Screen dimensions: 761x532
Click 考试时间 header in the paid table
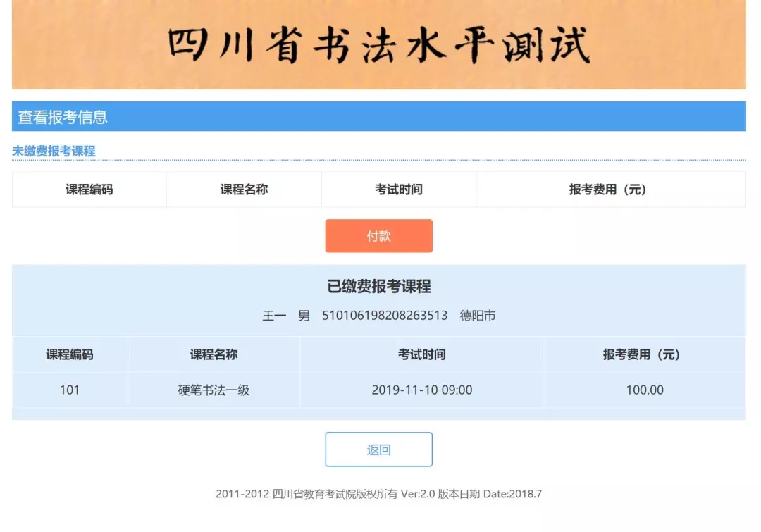pyautogui.click(x=421, y=354)
